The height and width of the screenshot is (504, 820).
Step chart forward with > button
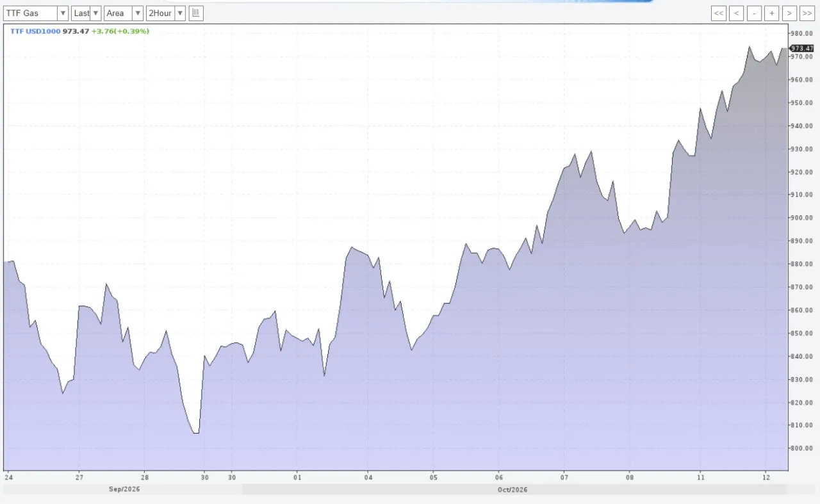point(789,13)
